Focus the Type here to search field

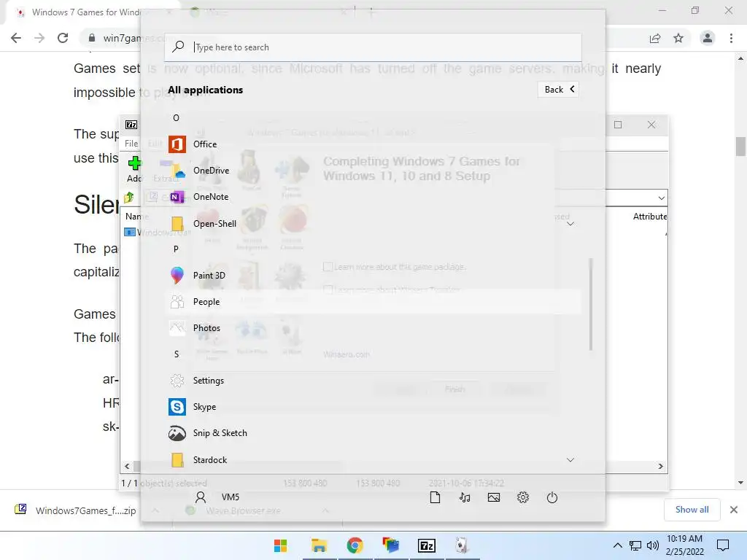tap(373, 47)
